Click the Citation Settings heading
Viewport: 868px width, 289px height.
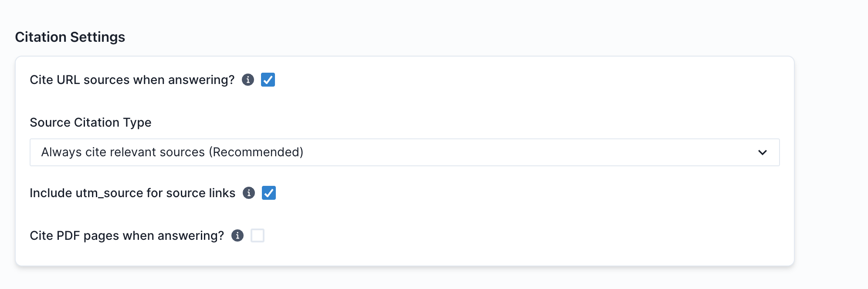[x=70, y=37]
